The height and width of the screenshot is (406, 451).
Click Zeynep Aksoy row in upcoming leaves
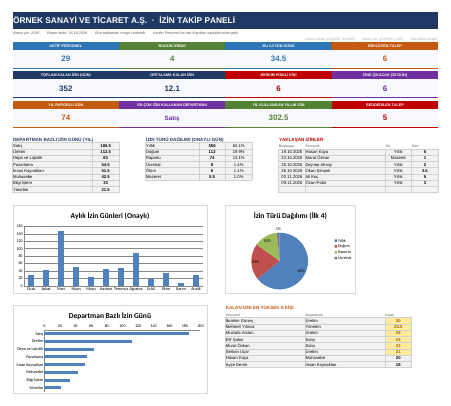358,164
